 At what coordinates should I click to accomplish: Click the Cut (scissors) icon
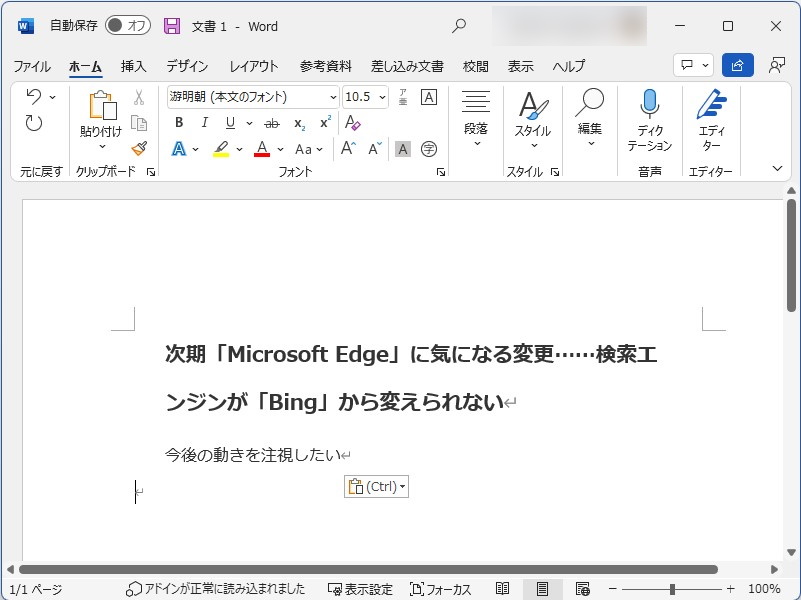(140, 97)
